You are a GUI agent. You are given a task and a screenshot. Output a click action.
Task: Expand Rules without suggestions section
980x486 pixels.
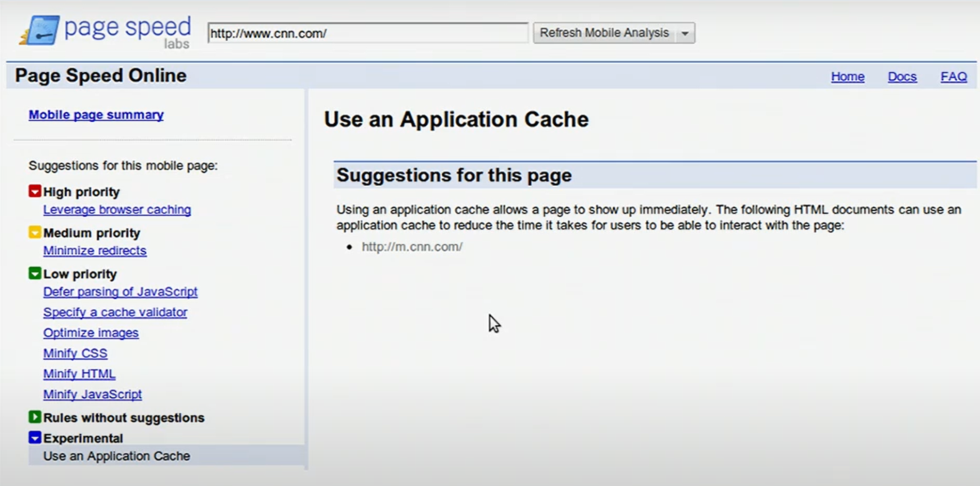[35, 417]
